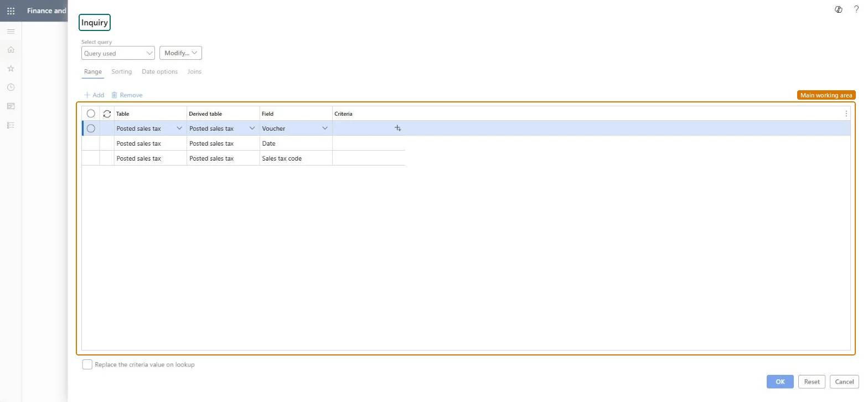Image resolution: width=868 pixels, height=402 pixels.
Task: Click the Table column header
Action: [x=151, y=114]
